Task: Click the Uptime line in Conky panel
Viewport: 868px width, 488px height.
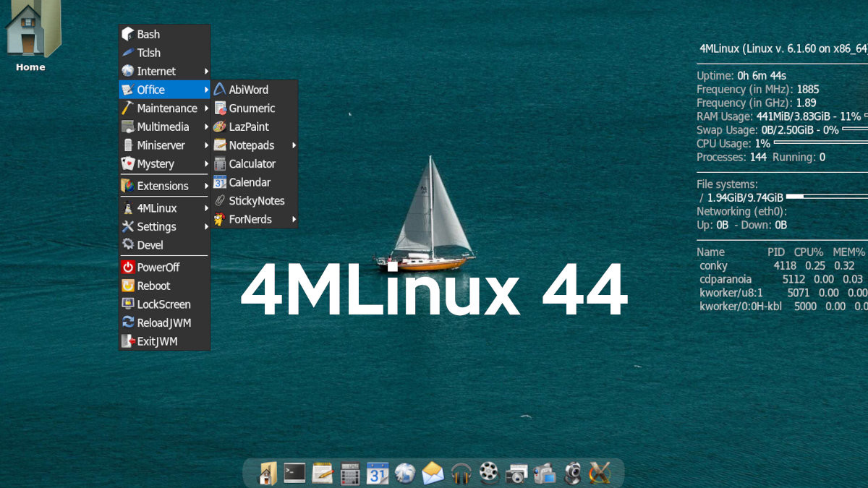Action: 741,75
